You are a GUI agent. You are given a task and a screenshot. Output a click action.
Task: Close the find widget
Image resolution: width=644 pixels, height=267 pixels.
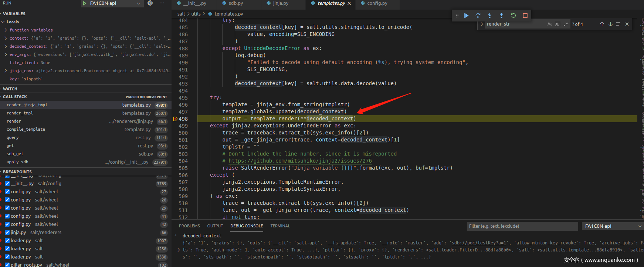pyautogui.click(x=627, y=24)
